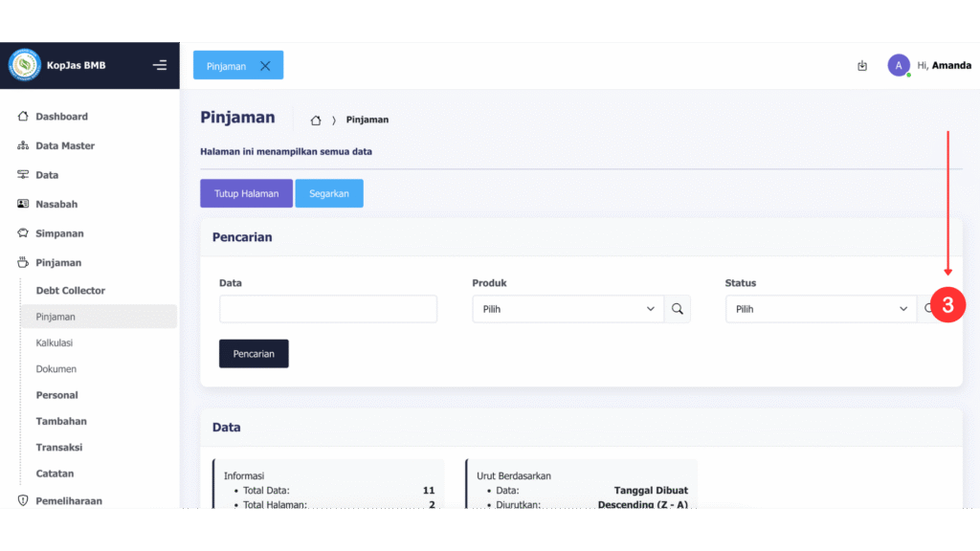Image resolution: width=980 pixels, height=551 pixels.
Task: Expand the Data Master menu
Action: point(65,146)
